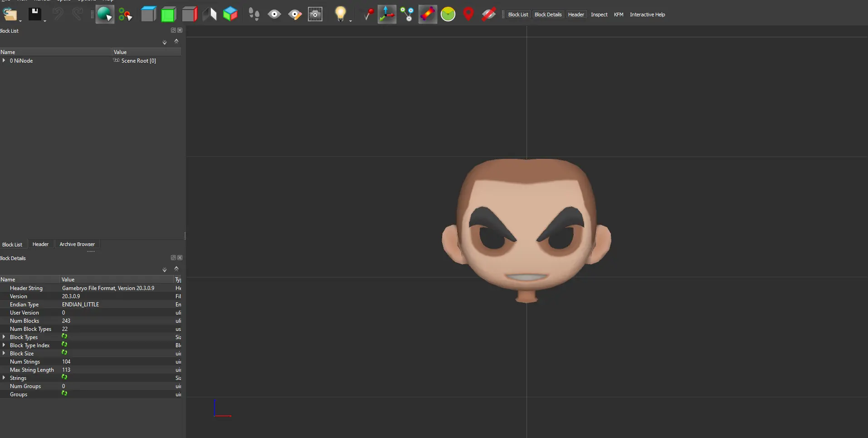868x438 pixels.
Task: Expand all rows in Block List panel
Action: click(165, 42)
